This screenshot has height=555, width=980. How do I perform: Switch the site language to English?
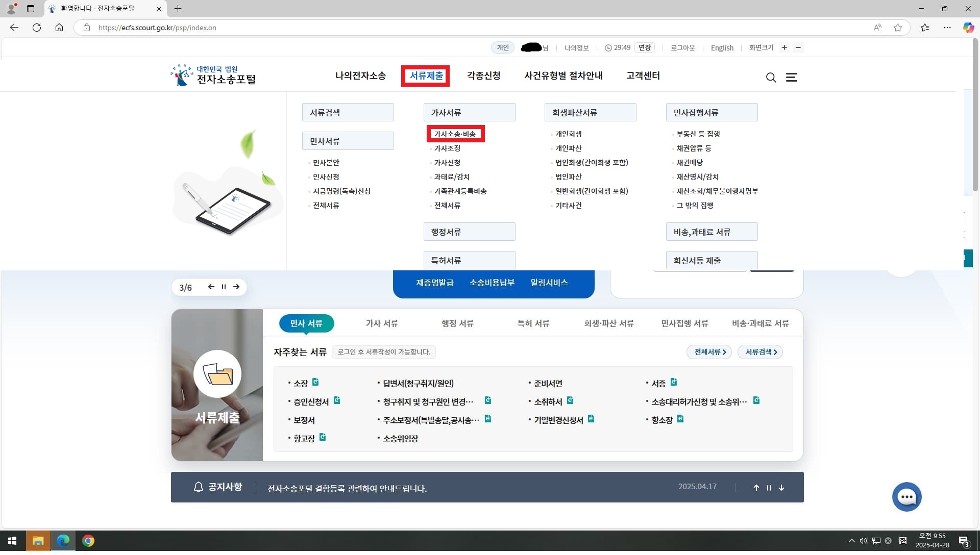722,47
